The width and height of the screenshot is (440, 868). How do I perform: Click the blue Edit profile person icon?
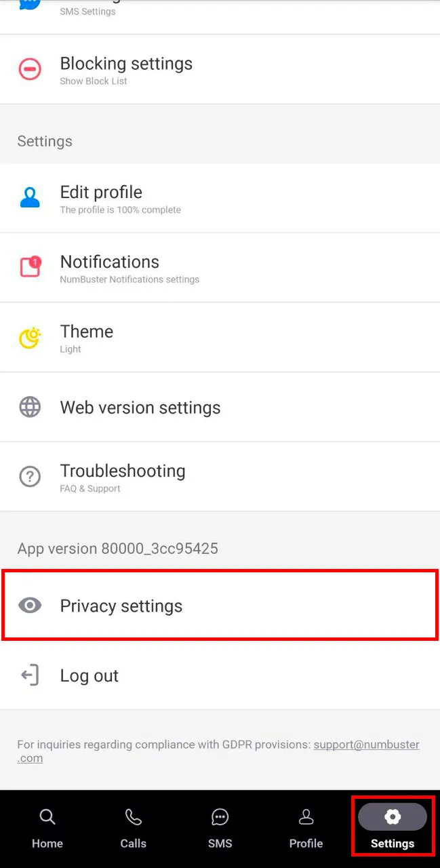[30, 198]
